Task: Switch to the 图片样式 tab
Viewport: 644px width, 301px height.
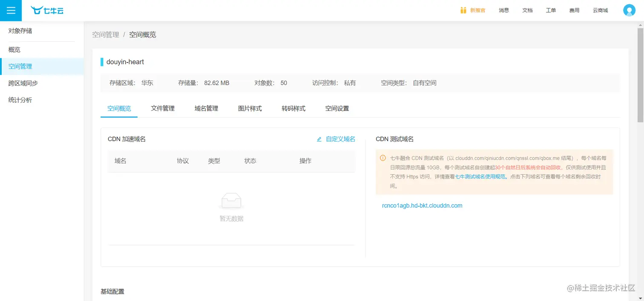Action: click(x=250, y=108)
